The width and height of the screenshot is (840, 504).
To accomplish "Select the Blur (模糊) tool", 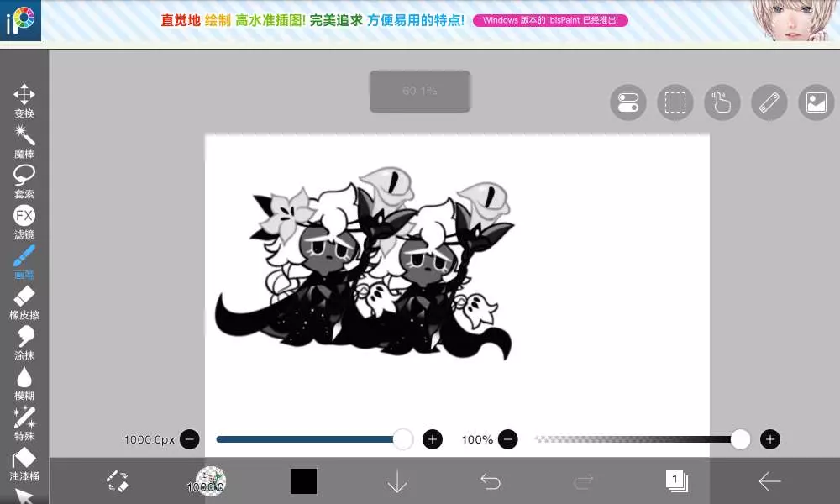I will [24, 382].
